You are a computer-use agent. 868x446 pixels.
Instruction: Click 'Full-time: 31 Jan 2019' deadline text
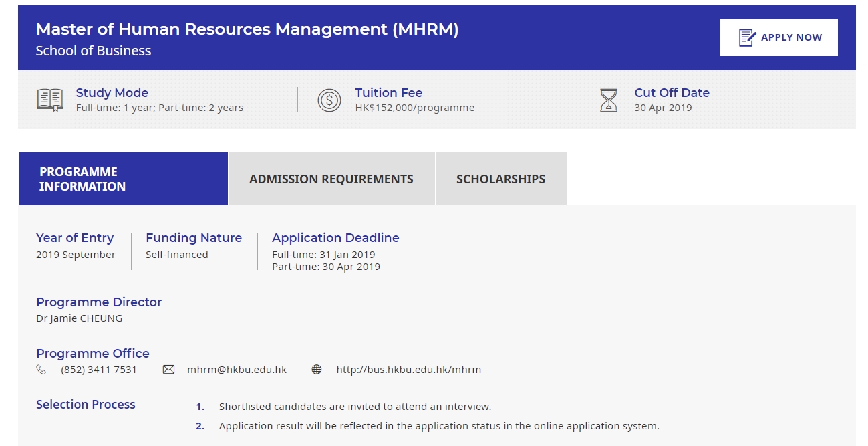[324, 255]
